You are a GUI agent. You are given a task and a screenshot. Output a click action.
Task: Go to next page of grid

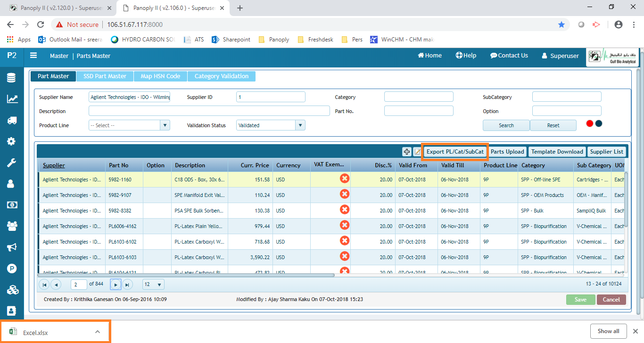[x=116, y=285]
